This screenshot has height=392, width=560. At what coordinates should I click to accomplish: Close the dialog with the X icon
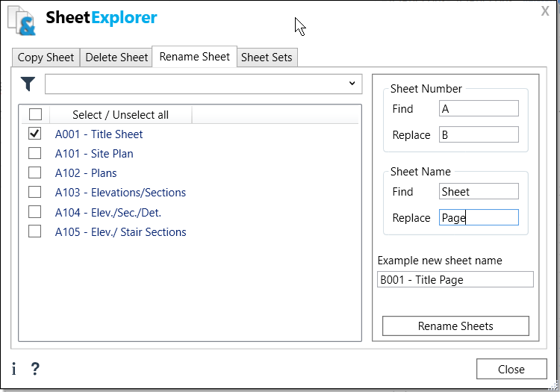545,11
